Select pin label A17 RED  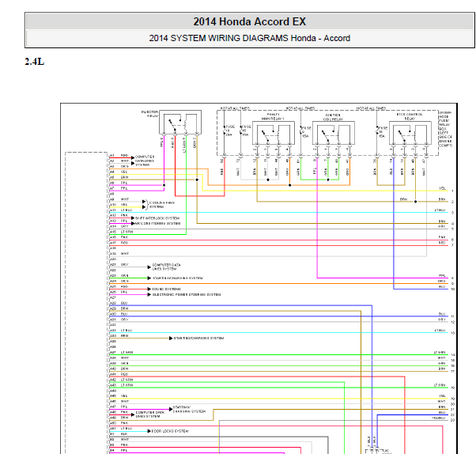click(x=119, y=243)
